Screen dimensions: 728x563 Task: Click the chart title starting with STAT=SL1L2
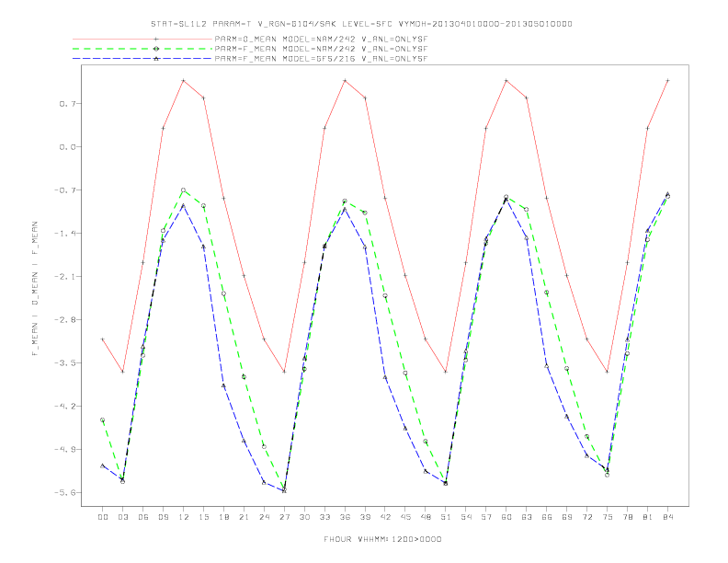coord(361,24)
